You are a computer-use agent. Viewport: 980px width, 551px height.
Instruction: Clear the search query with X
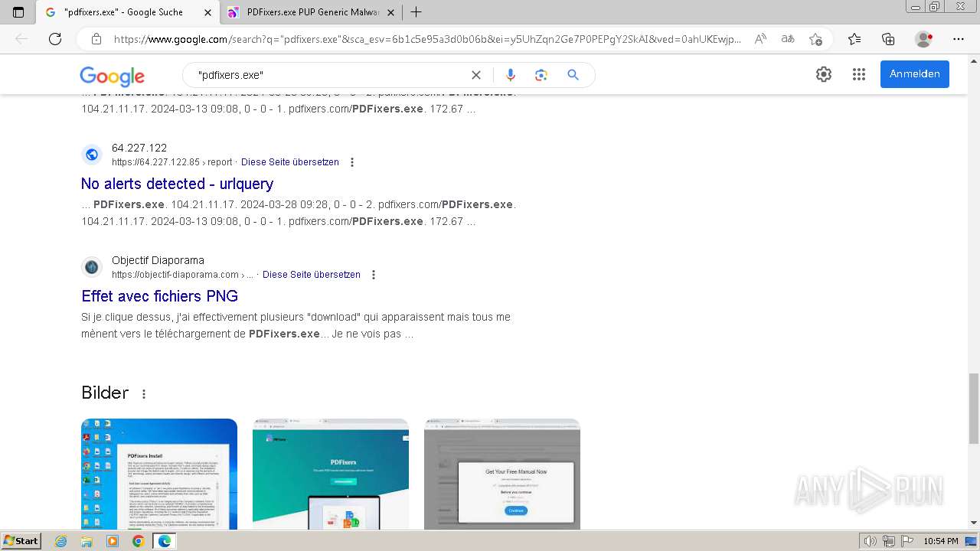pos(476,75)
